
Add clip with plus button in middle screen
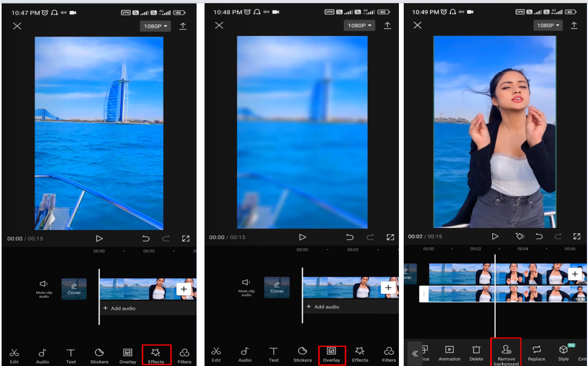388,287
